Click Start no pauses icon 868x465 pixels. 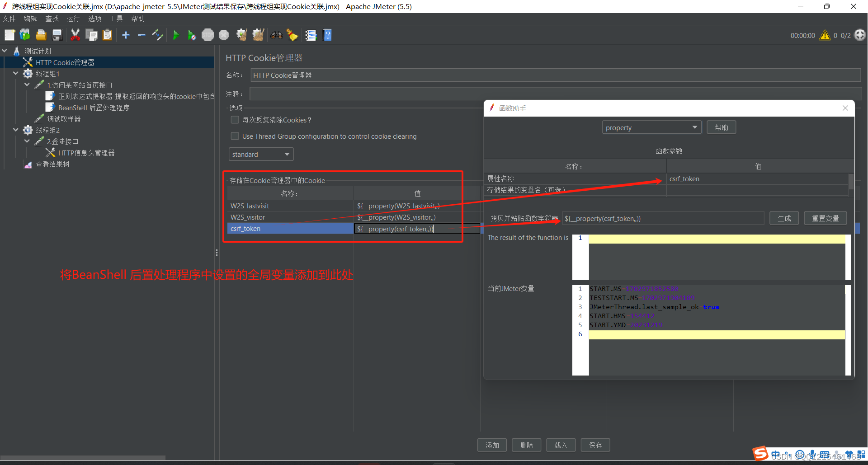pyautogui.click(x=192, y=35)
